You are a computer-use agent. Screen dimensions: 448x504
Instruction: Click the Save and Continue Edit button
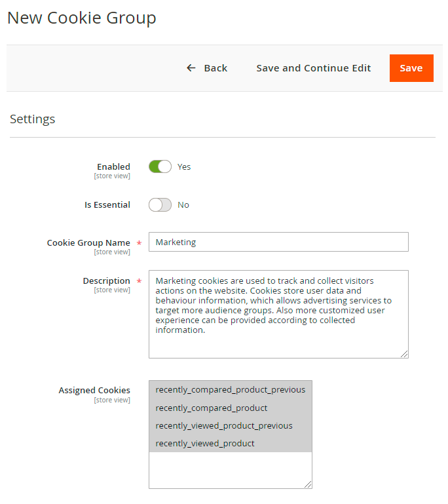313,68
